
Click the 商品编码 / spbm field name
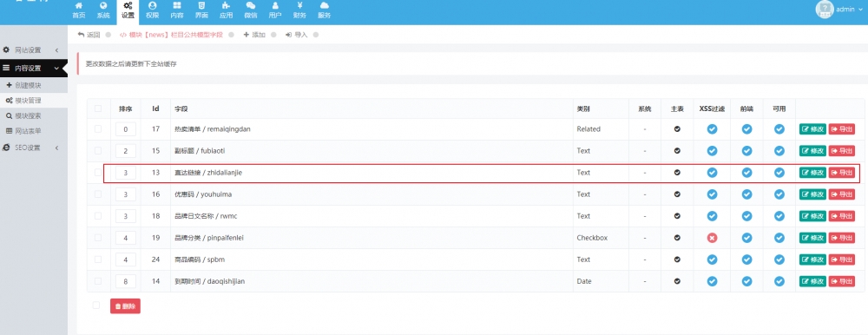pyautogui.click(x=200, y=259)
